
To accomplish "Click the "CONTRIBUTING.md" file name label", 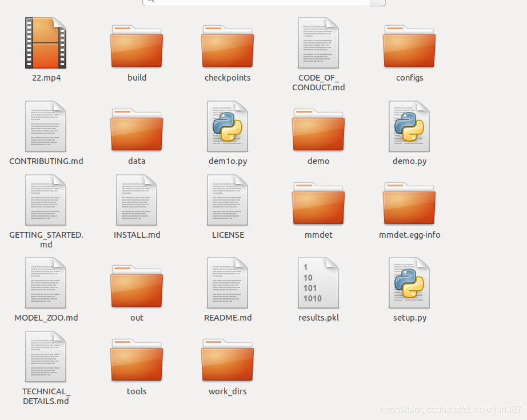I will 46,161.
